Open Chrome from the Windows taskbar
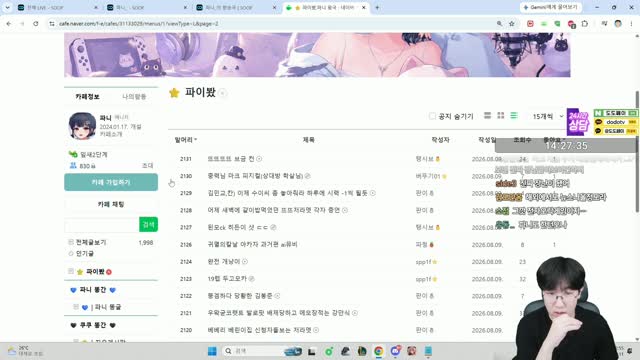 click(379, 351)
